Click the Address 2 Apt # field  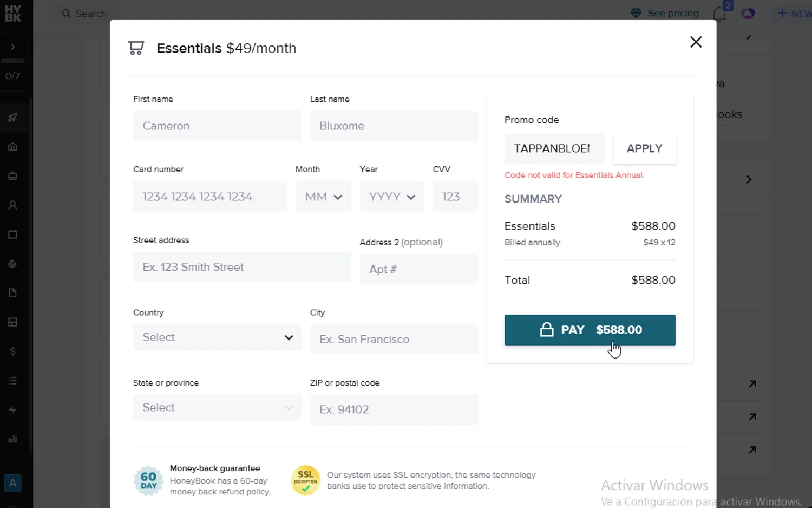tap(419, 269)
